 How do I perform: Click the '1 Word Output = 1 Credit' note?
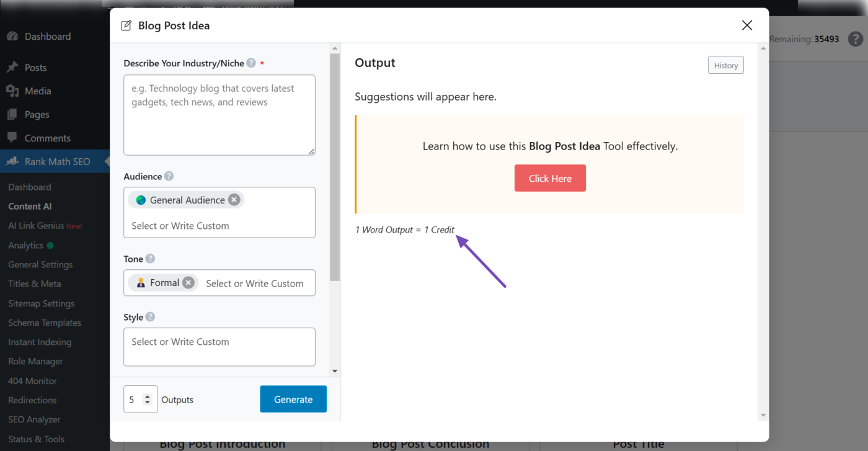point(405,230)
